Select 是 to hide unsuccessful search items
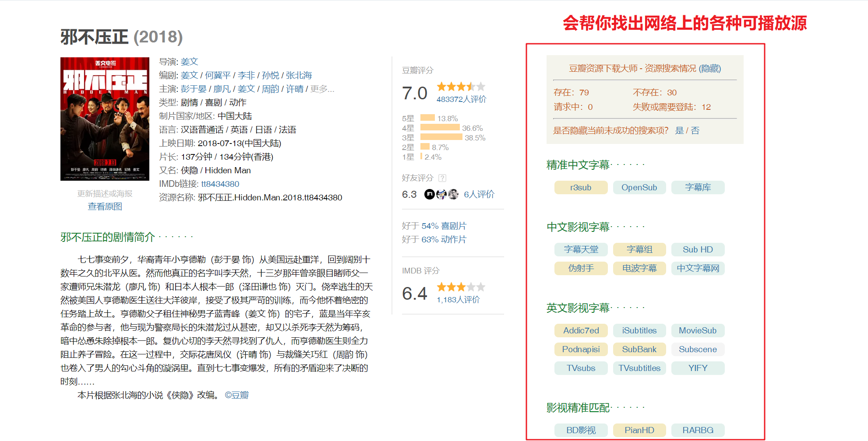 tap(679, 130)
